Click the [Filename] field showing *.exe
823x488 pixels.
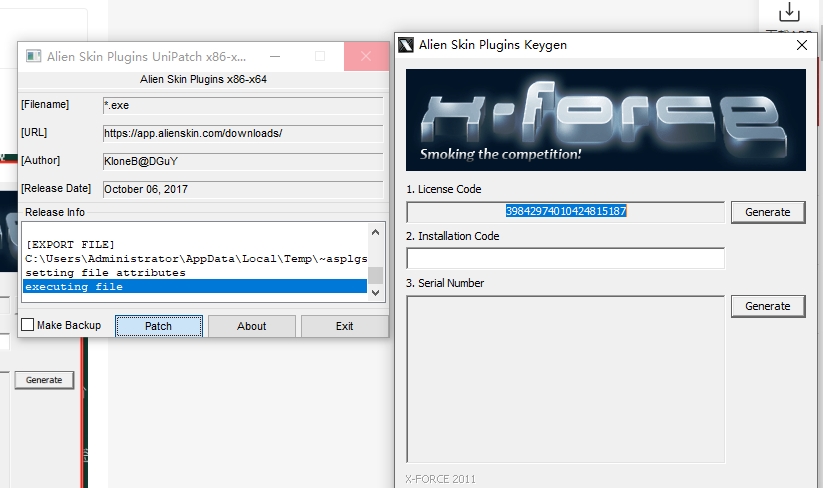coord(243,105)
